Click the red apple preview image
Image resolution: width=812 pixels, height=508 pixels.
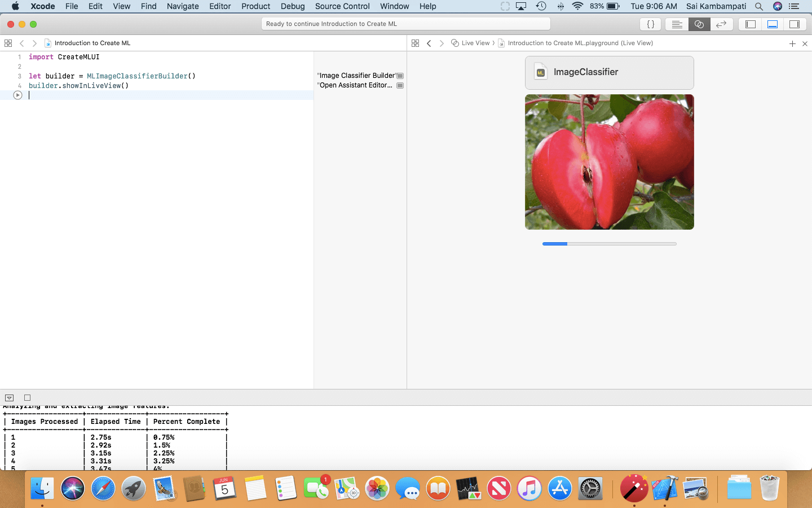(x=609, y=162)
